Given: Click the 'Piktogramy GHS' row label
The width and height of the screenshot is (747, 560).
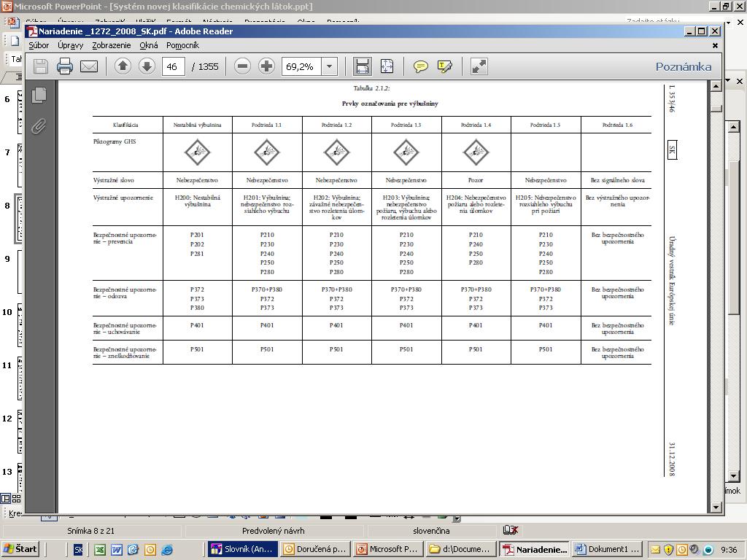Looking at the screenshot, I should [x=115, y=141].
